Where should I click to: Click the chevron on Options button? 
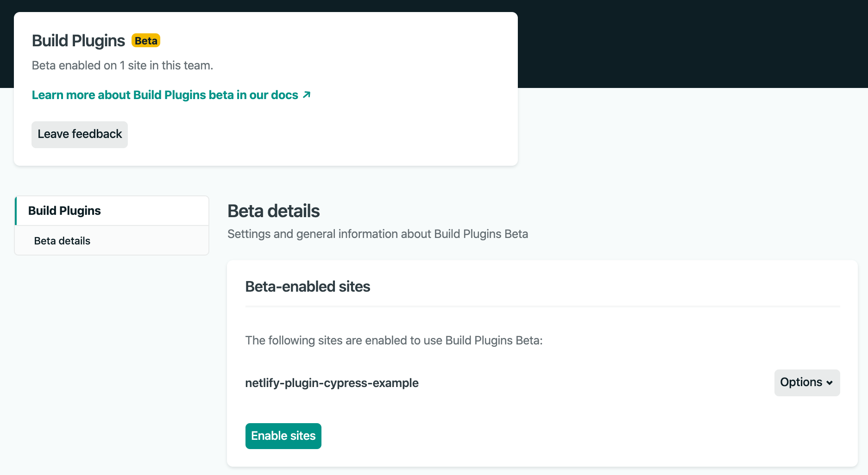tap(830, 383)
